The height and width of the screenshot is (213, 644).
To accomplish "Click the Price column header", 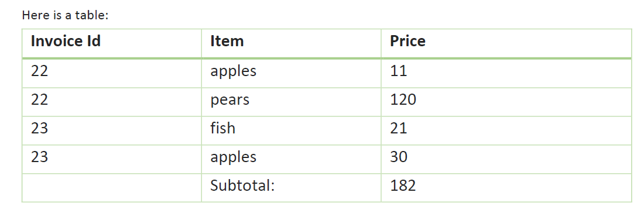I will (x=506, y=43).
